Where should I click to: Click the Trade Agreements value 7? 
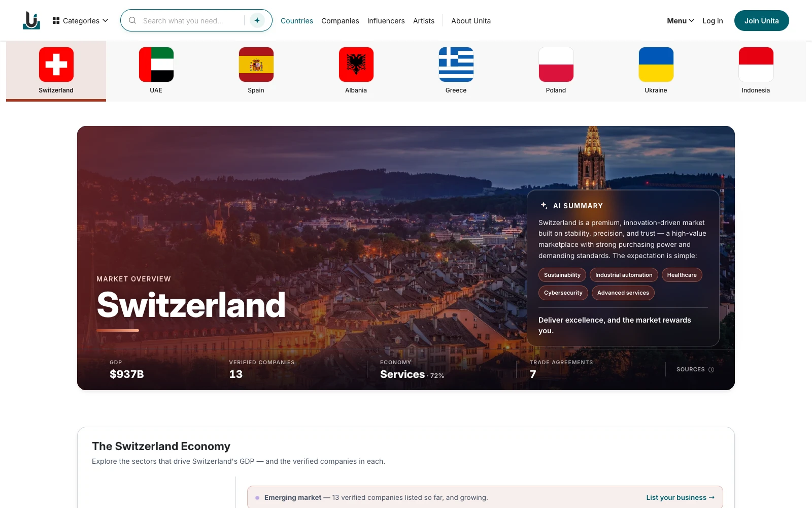pos(533,374)
